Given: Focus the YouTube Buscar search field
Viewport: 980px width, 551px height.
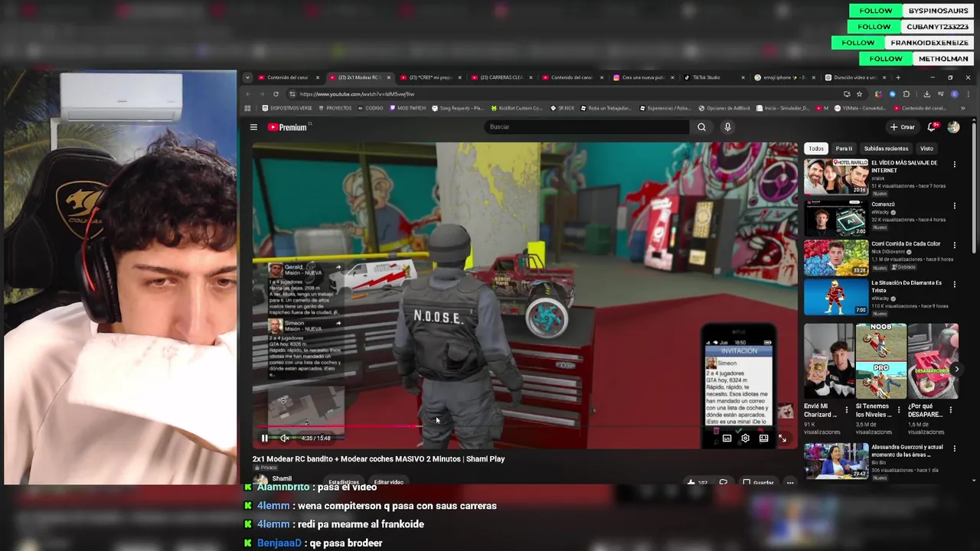Looking at the screenshot, I should pos(586,127).
